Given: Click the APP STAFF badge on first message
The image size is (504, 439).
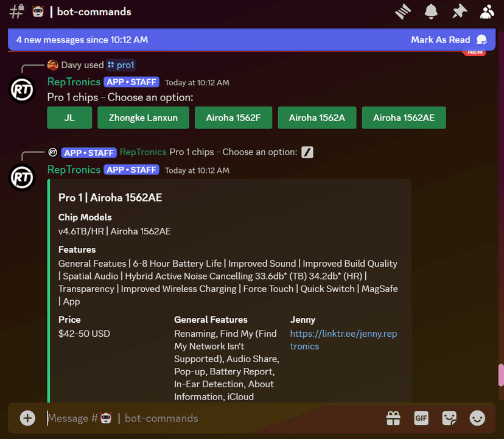Looking at the screenshot, I should pos(131,82).
